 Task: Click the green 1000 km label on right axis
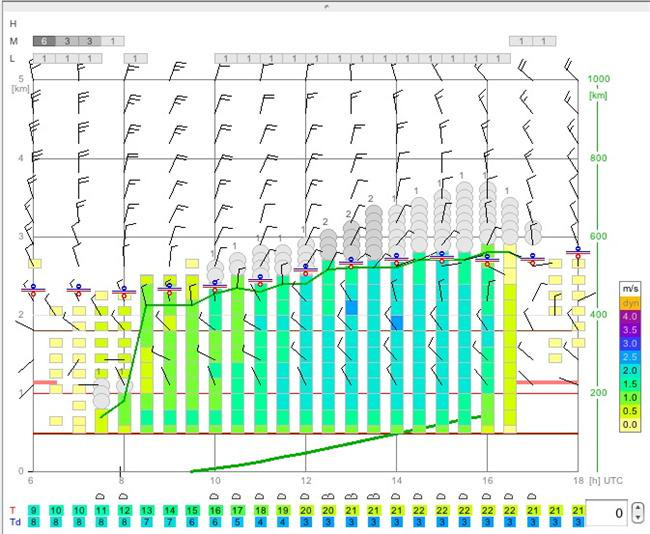tap(599, 79)
